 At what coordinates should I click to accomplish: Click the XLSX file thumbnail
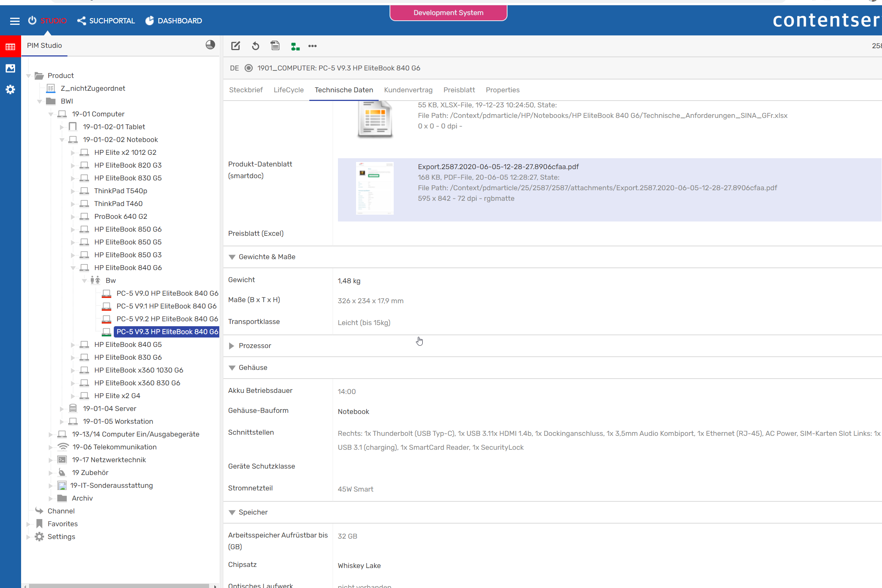click(375, 119)
